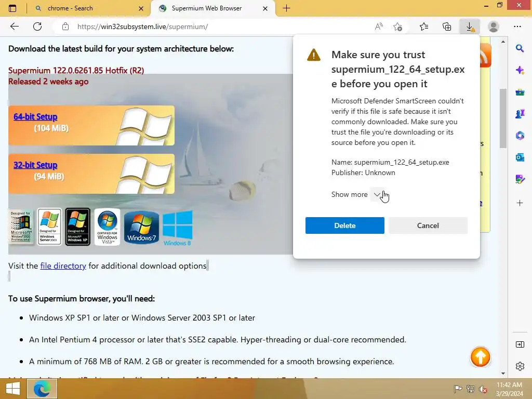
Task: Open sidebar Microsoft 365 icon
Action: pyautogui.click(x=520, y=136)
